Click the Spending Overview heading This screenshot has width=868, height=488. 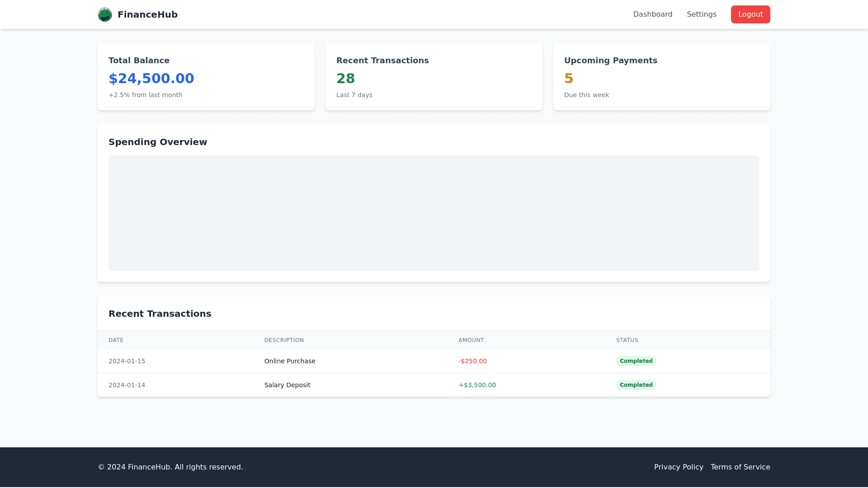point(158,142)
